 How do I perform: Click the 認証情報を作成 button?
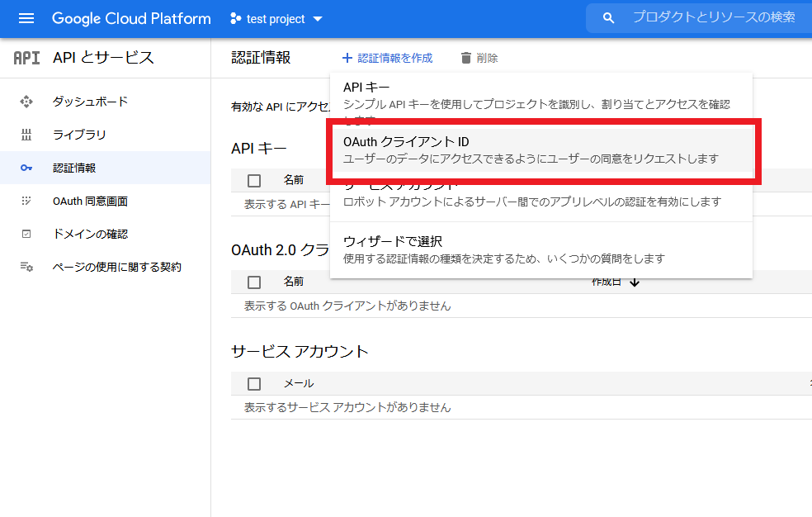click(387, 58)
